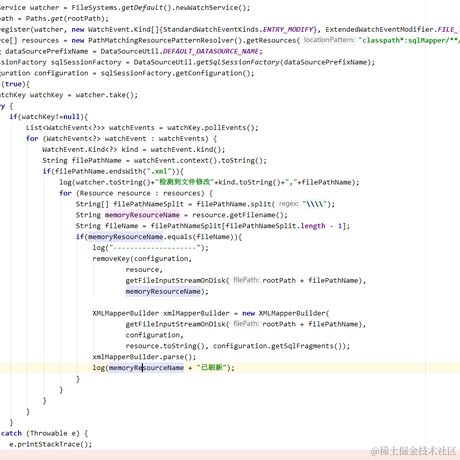Click filePathNameSplit in the String[] declaration
The height and width of the screenshot is (460, 460).
point(148,204)
